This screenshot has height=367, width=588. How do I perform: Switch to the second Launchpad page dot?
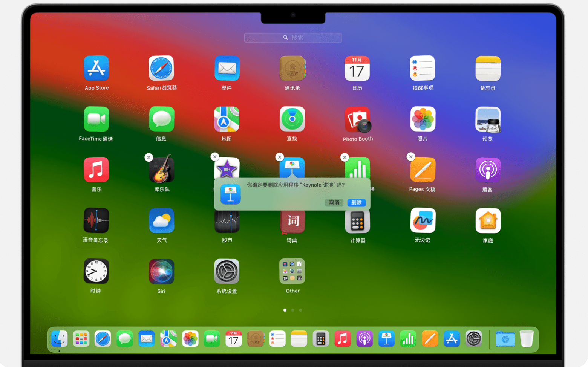292,310
